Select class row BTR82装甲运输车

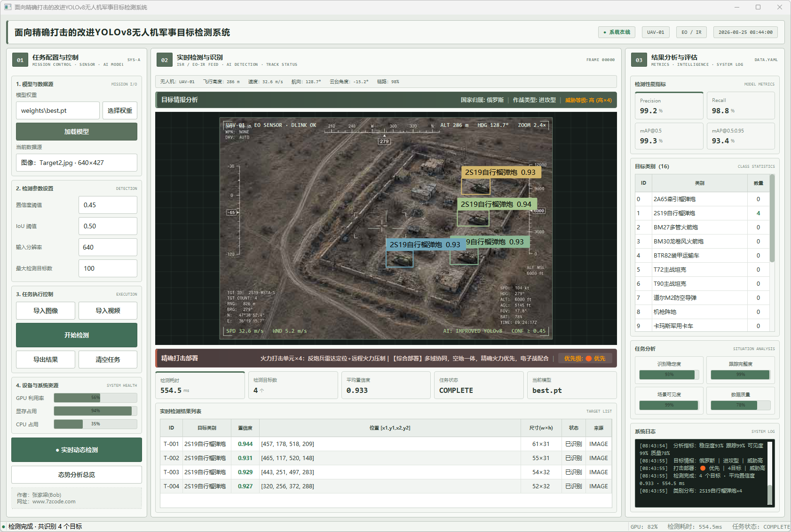click(703, 256)
